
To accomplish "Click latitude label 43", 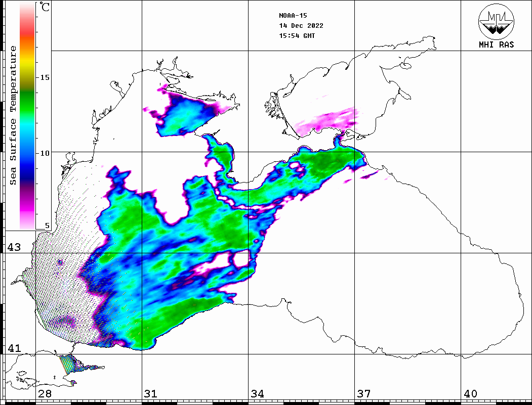I will pyautogui.click(x=14, y=247).
